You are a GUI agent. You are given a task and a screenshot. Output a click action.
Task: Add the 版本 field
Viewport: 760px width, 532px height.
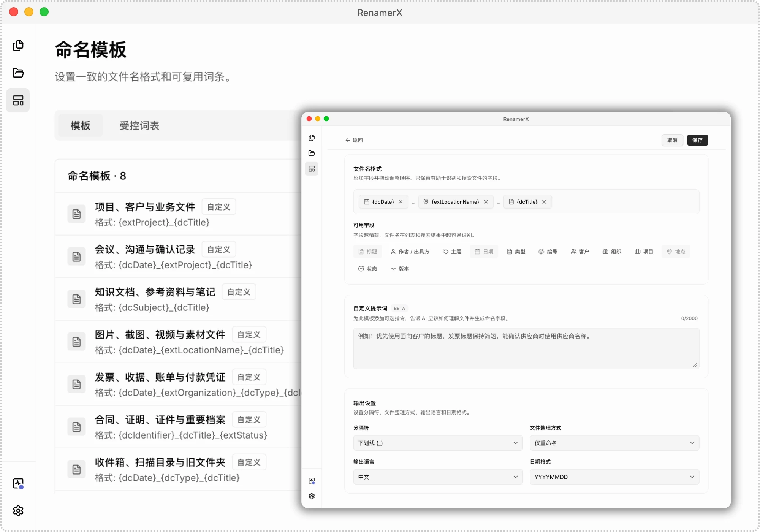400,269
